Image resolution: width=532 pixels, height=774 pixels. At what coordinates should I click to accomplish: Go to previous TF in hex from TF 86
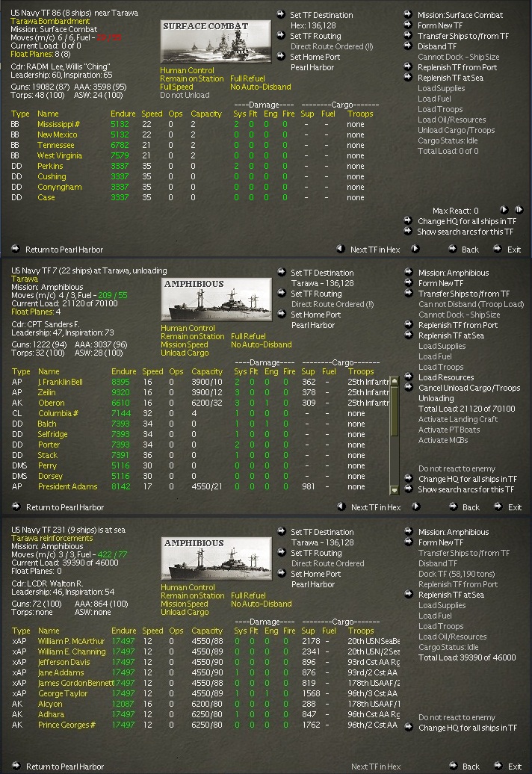coord(341,249)
